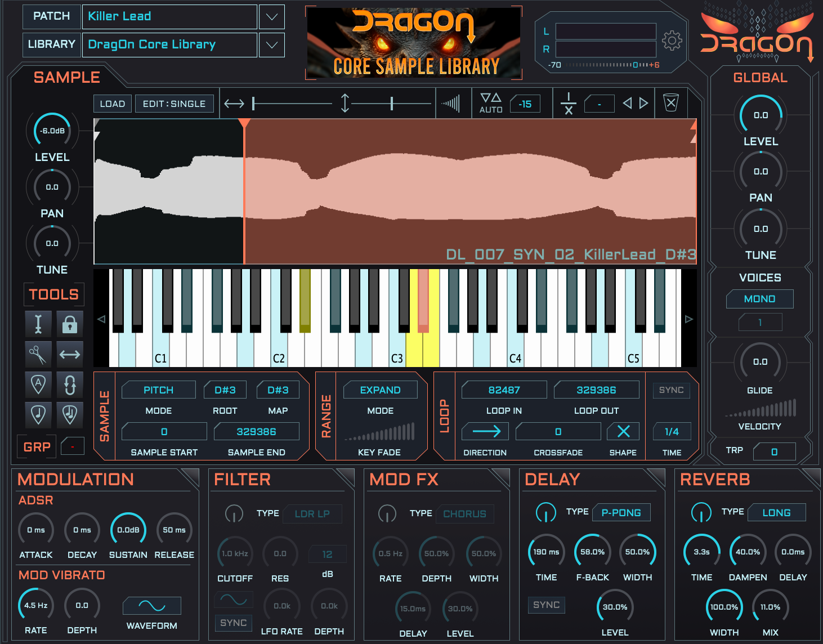Click the single-note pick tool icon
823x644 pixels.
click(x=38, y=415)
